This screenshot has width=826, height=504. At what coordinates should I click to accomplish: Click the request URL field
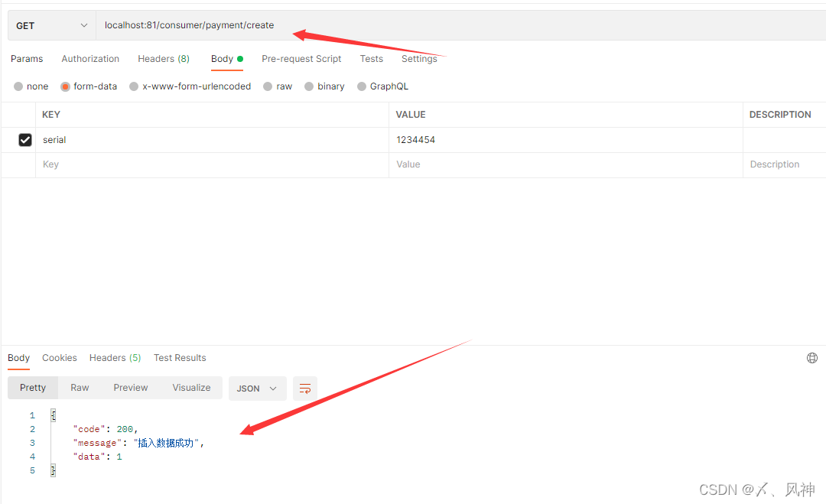point(461,25)
